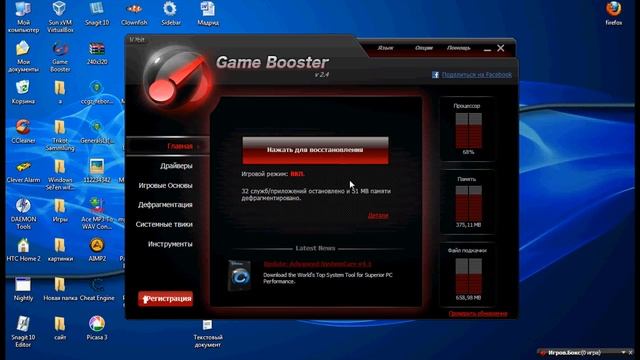Select the CCleaner desktop icon
This screenshot has height=360, width=640.
click(x=23, y=131)
